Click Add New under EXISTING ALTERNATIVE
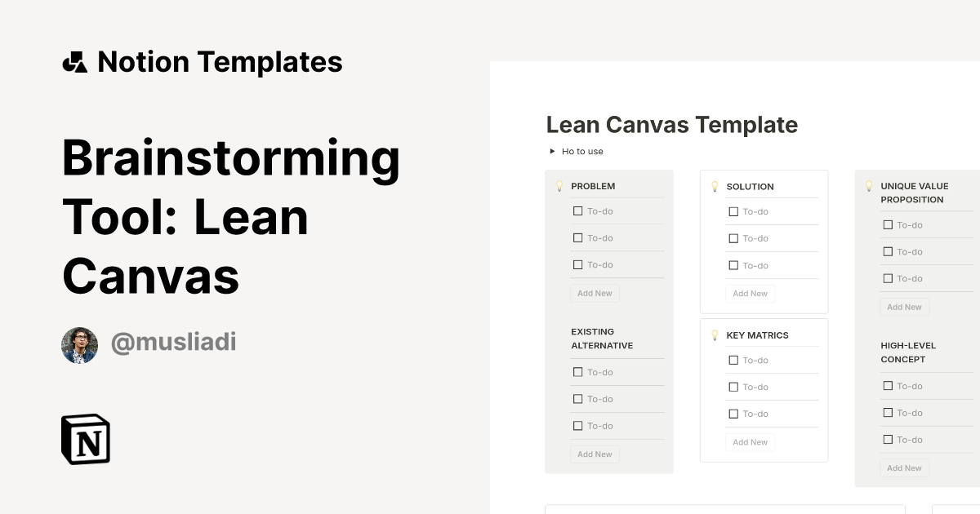Viewport: 980px width, 514px height. 595,454
